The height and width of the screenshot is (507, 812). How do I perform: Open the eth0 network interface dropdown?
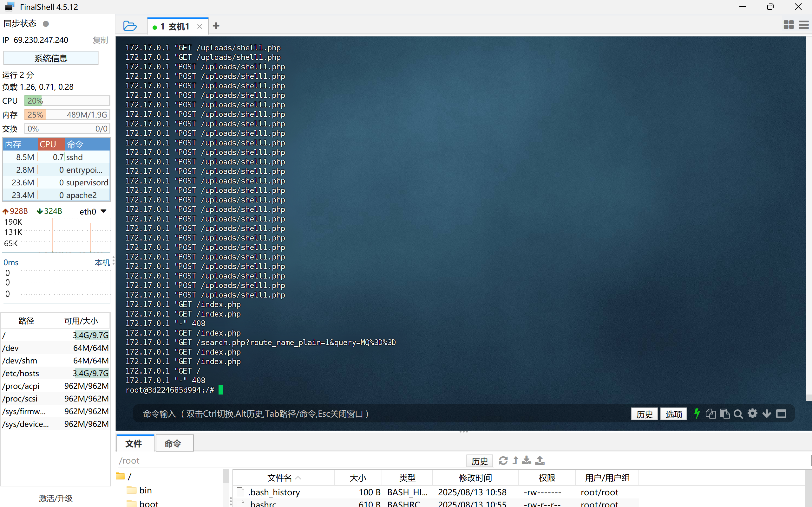pos(103,211)
